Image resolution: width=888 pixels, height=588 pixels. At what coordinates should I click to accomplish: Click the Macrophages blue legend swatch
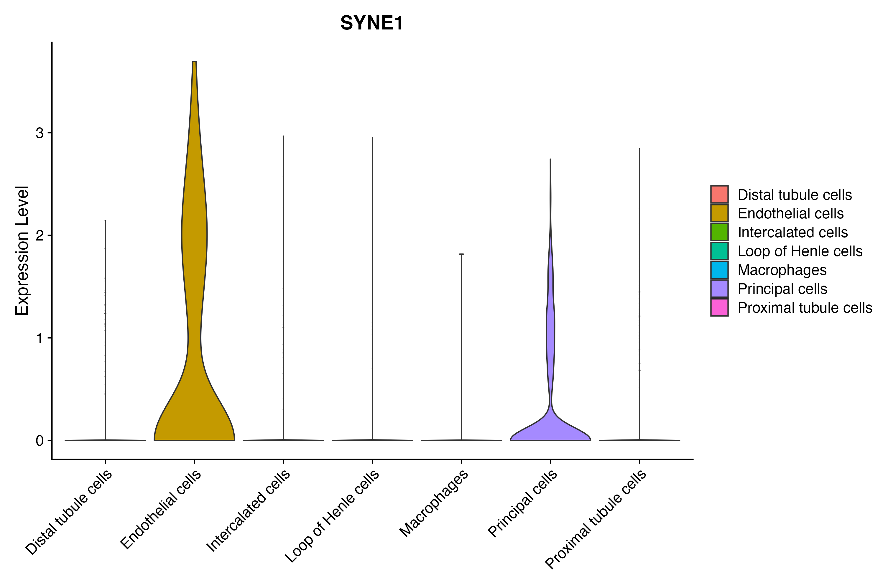pos(719,270)
